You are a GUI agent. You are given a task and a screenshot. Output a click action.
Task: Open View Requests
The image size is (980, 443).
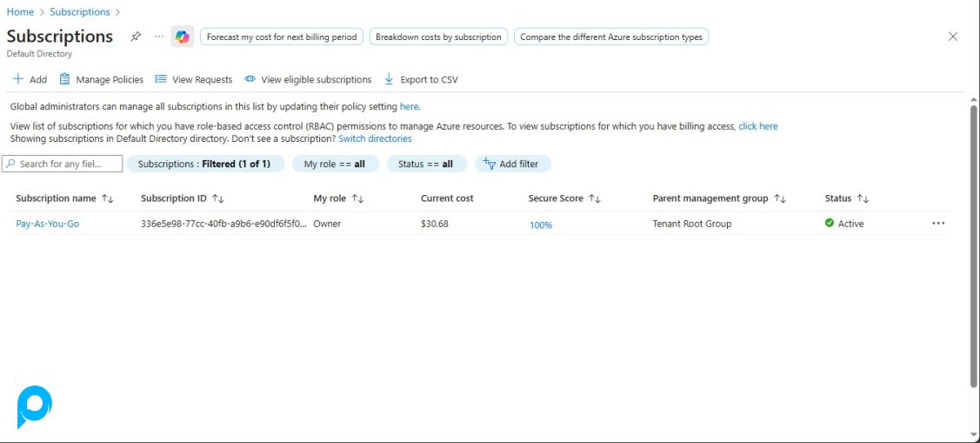[x=194, y=79]
